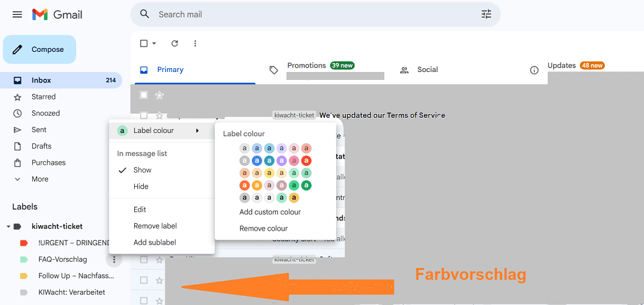Select the Terms of Service email checkbox

click(144, 115)
